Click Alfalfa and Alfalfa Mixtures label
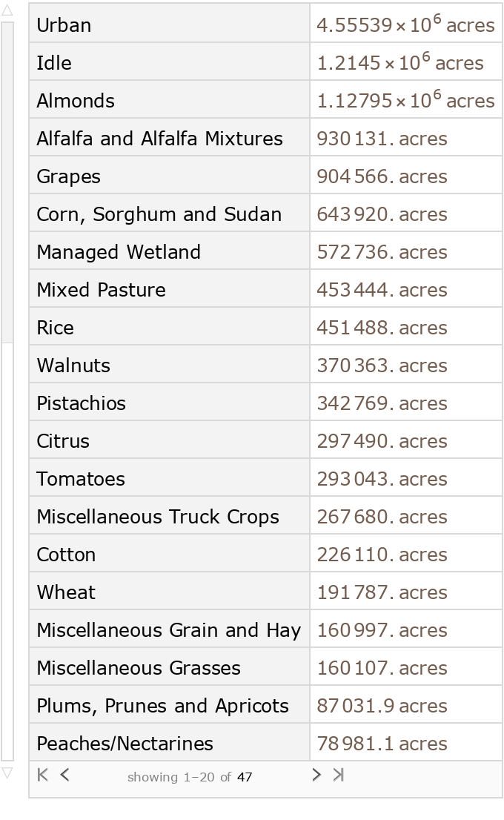 pyautogui.click(x=159, y=139)
